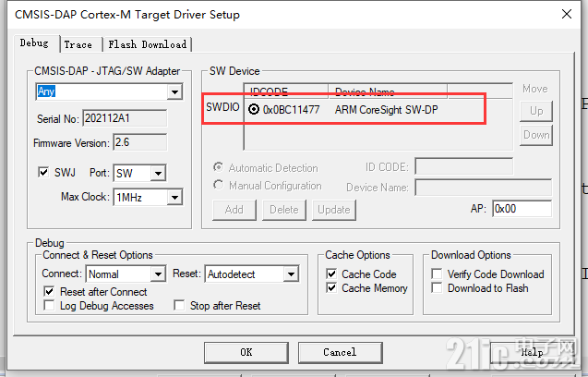Expand the Connect dropdown set to Normal

[x=158, y=274]
